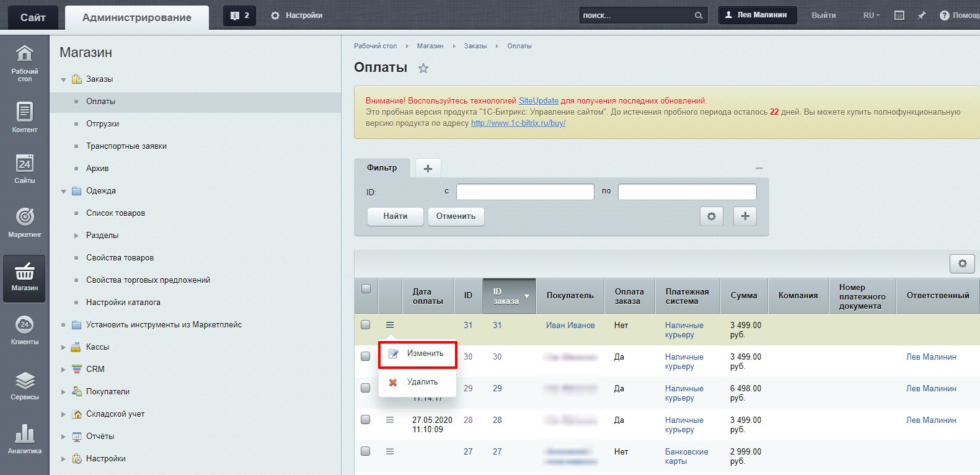This screenshot has width=980, height=475.
Task: Open the Сервисы sidebar section
Action: tap(24, 385)
